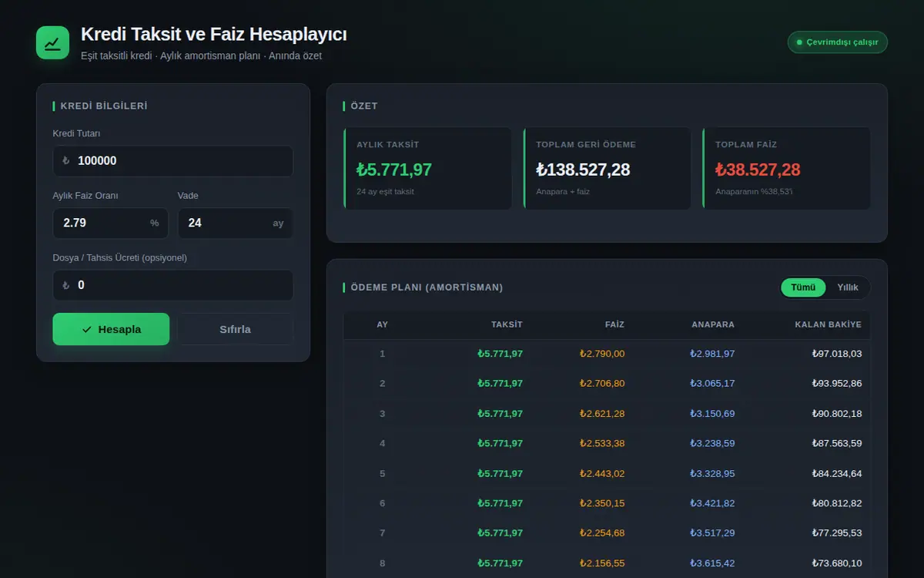Click the TAKSİT column header
This screenshot has width=924, height=578.
click(507, 324)
